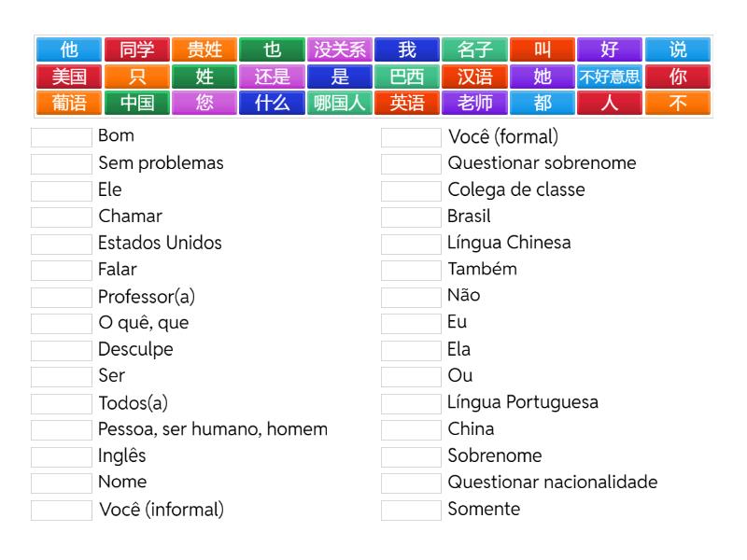This screenshot has width=747, height=560.
Task: Click the blank box for Colega de classe
Action: pos(411,191)
